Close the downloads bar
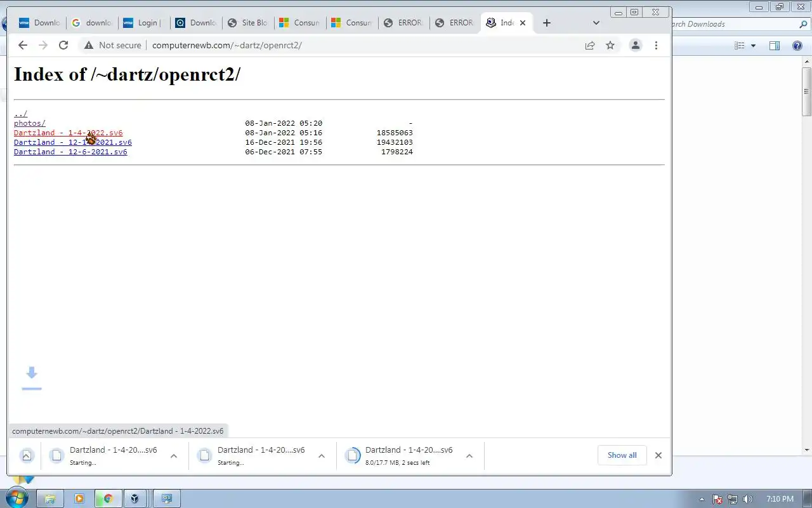812x508 pixels. [x=658, y=455]
